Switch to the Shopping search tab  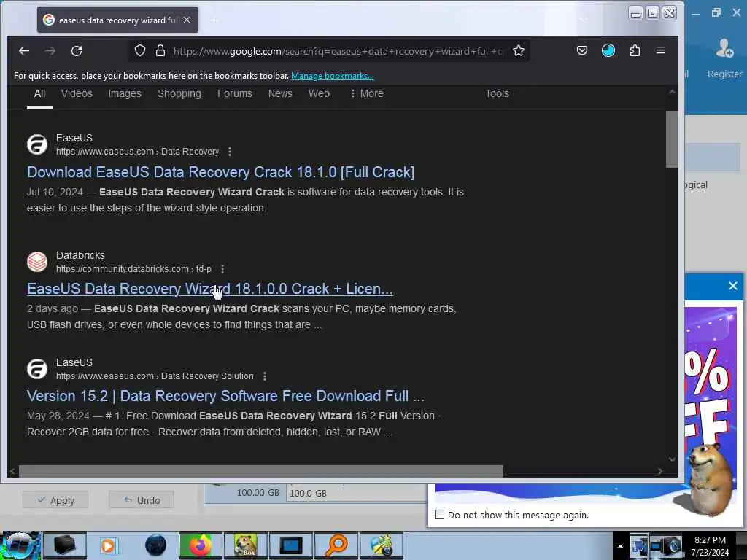pyautogui.click(x=179, y=93)
